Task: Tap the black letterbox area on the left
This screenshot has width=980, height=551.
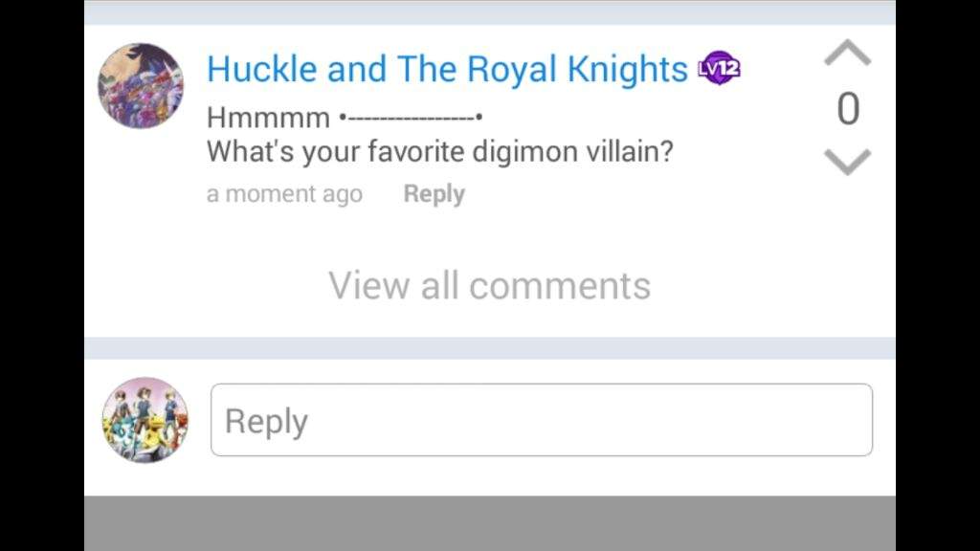Action: [x=42, y=275]
